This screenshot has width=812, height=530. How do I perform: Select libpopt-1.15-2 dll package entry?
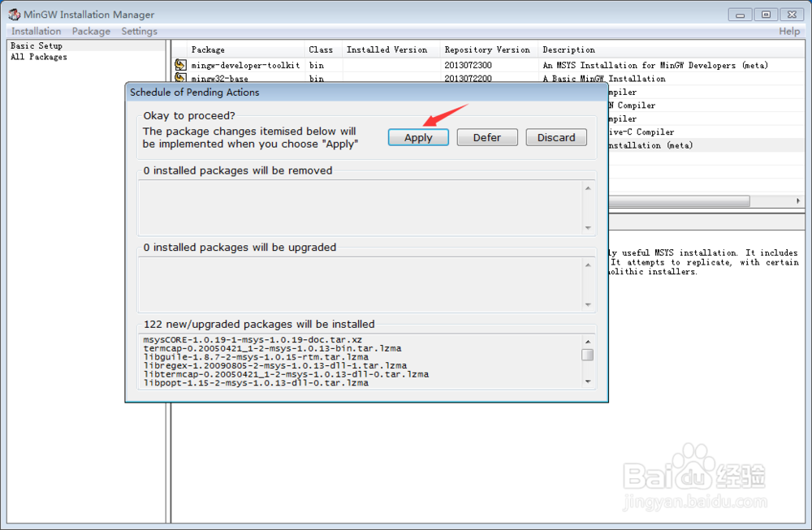click(x=256, y=383)
